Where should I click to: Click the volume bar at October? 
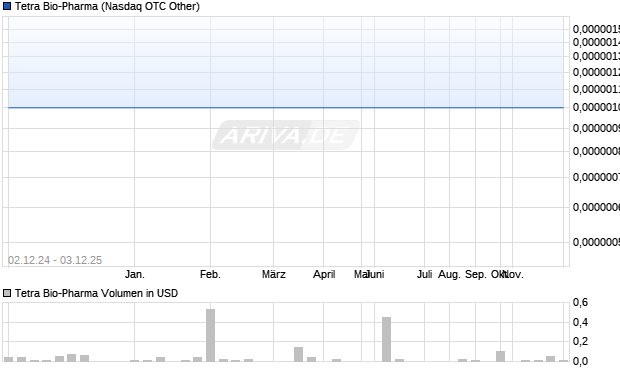point(501,356)
